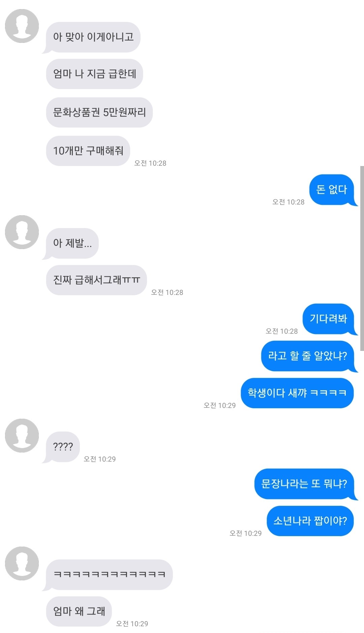Select the '엄마 나 지금 급한데' message bubble
Screen dimensions: 364x633
coord(94,74)
